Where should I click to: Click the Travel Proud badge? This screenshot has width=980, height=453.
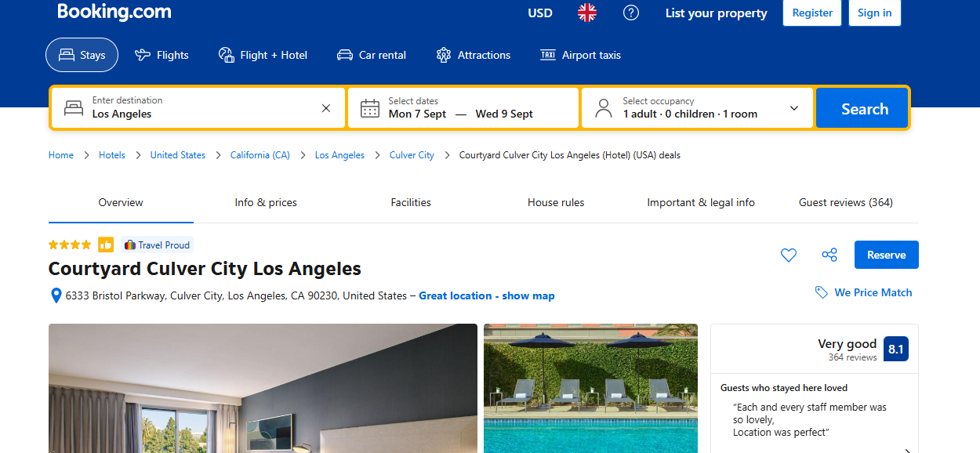coord(157,245)
